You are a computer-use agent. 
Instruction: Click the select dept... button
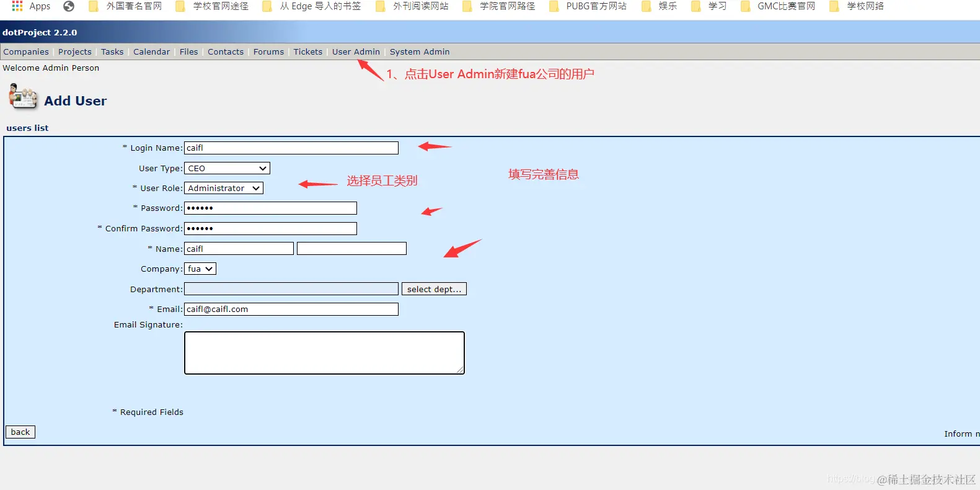434,289
